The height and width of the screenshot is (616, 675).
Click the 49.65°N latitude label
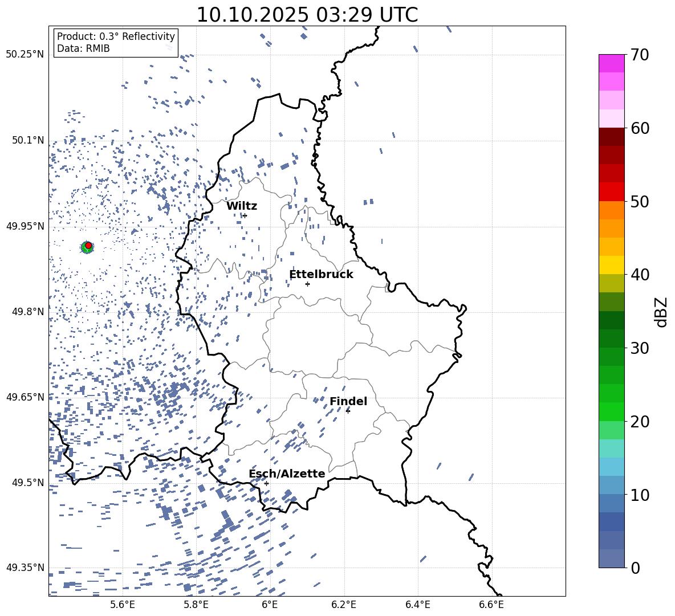coord(25,397)
